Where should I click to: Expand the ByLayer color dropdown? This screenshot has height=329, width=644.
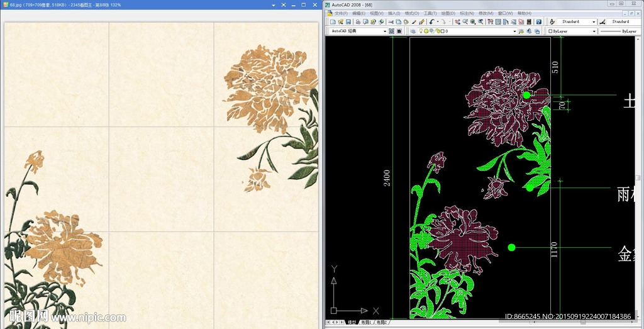[594, 31]
